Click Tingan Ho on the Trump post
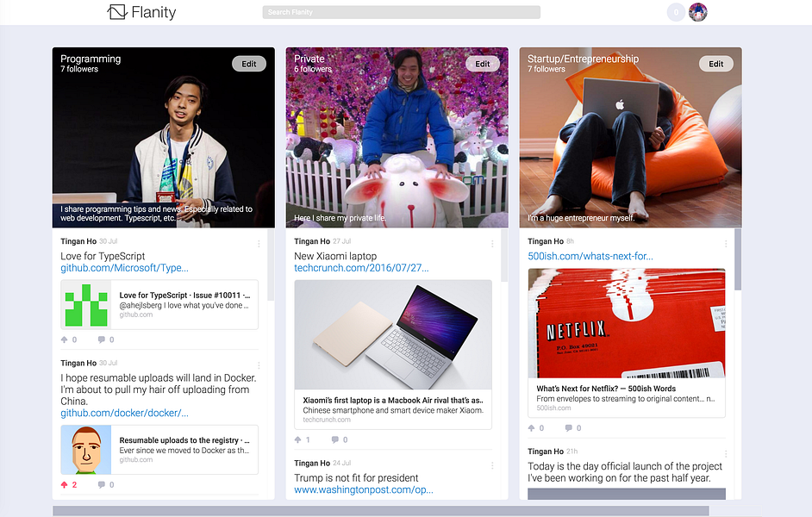Image resolution: width=812 pixels, height=517 pixels. (x=312, y=464)
